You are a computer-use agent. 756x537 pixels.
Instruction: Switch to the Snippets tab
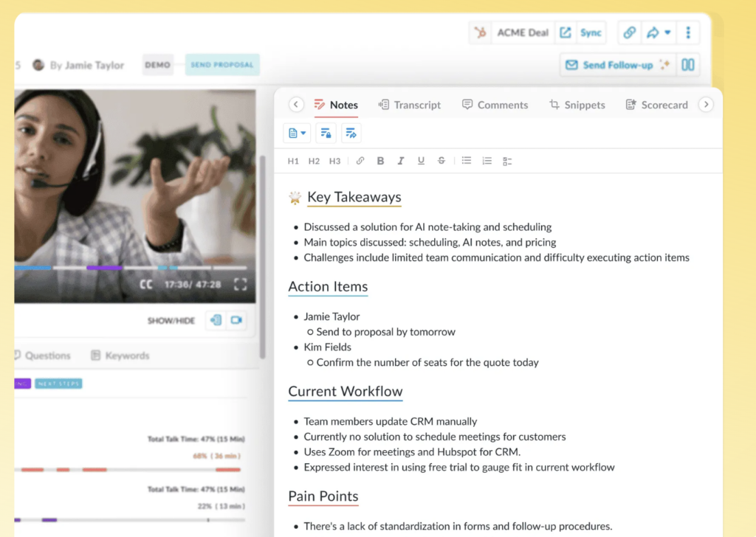577,105
